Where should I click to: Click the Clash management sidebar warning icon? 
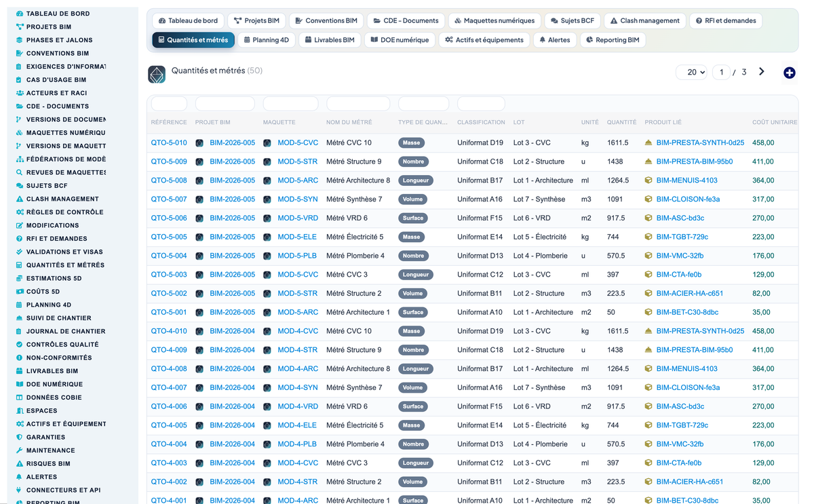pyautogui.click(x=20, y=199)
